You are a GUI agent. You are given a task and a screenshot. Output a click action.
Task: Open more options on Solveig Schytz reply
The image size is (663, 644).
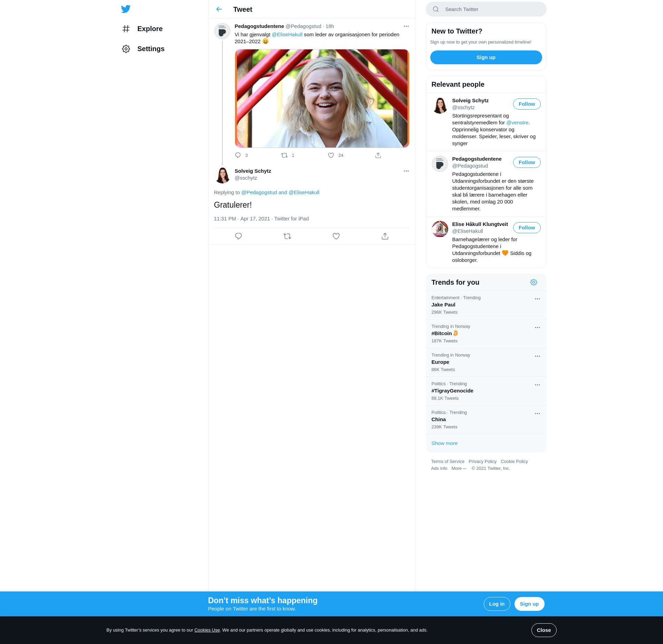pyautogui.click(x=406, y=171)
